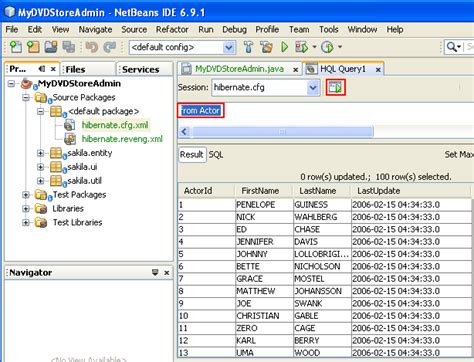Screen dimensions: 474x362
Task: Collapse the Source Packages node
Action: pos(26,98)
